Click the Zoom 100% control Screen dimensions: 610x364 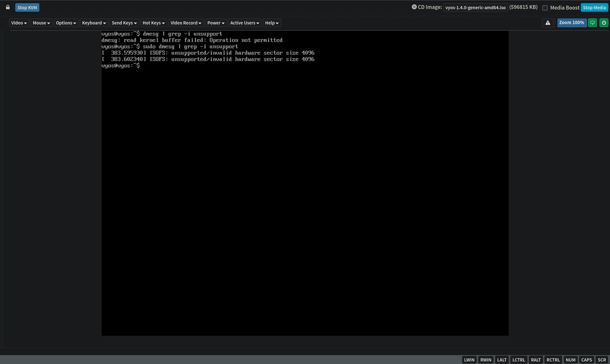coord(571,23)
